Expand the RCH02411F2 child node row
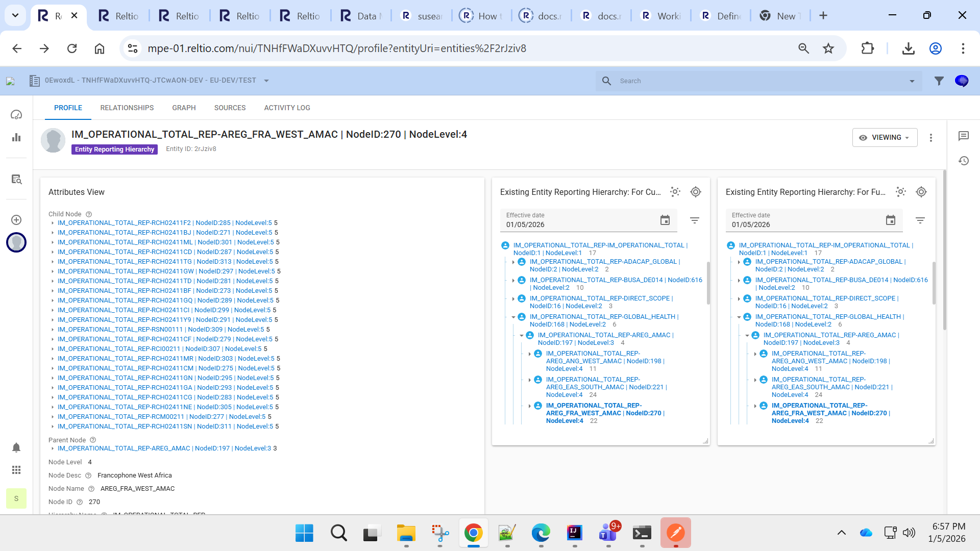 tap(53, 223)
